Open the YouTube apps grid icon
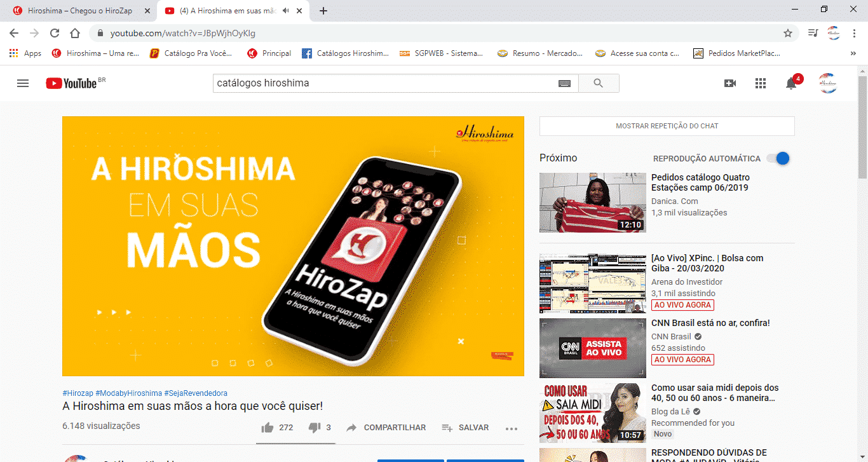Screen dimensions: 868x462 click(761, 83)
